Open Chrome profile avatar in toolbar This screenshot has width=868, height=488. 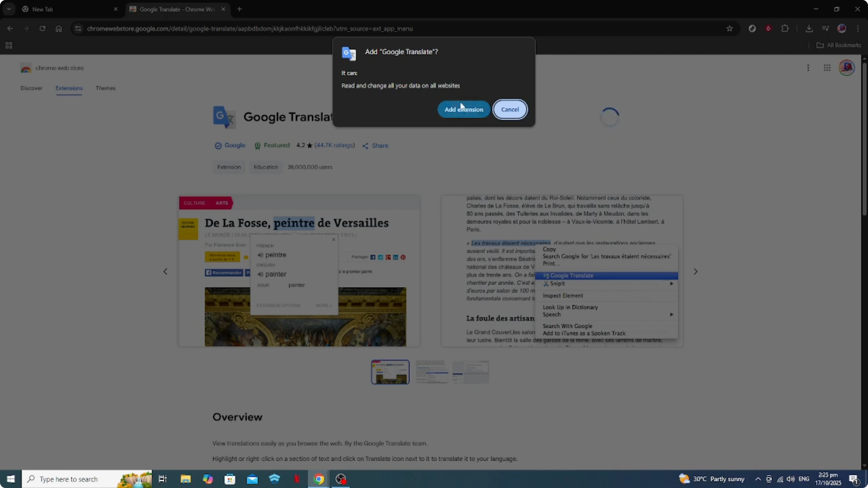click(x=842, y=29)
